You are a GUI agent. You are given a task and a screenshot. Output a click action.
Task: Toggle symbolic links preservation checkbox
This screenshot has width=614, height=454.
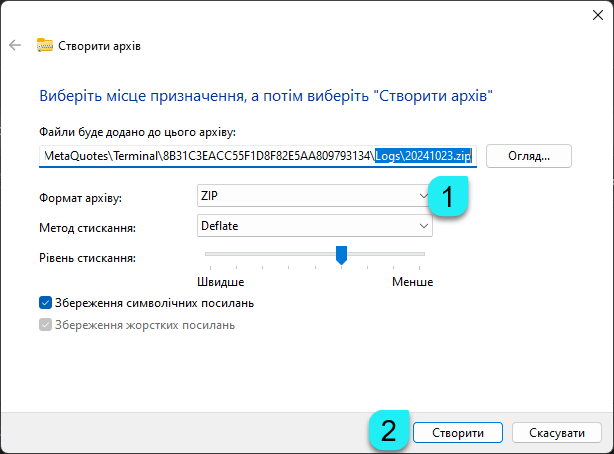pos(45,303)
